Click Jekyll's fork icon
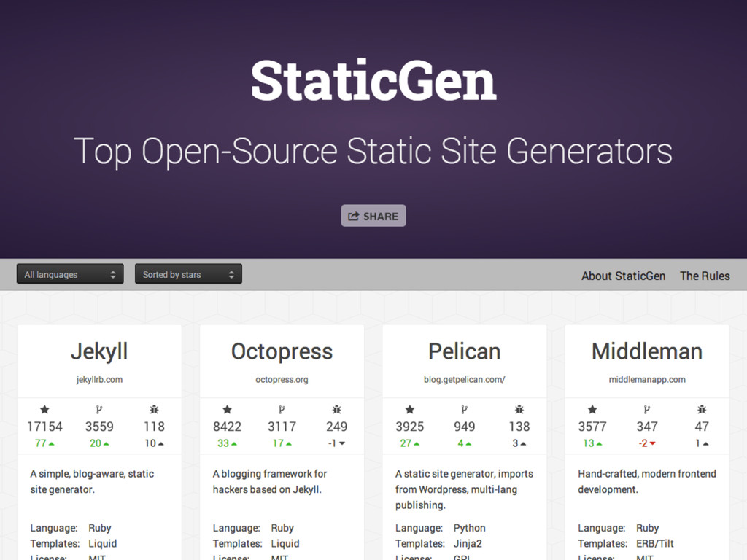 coord(99,410)
